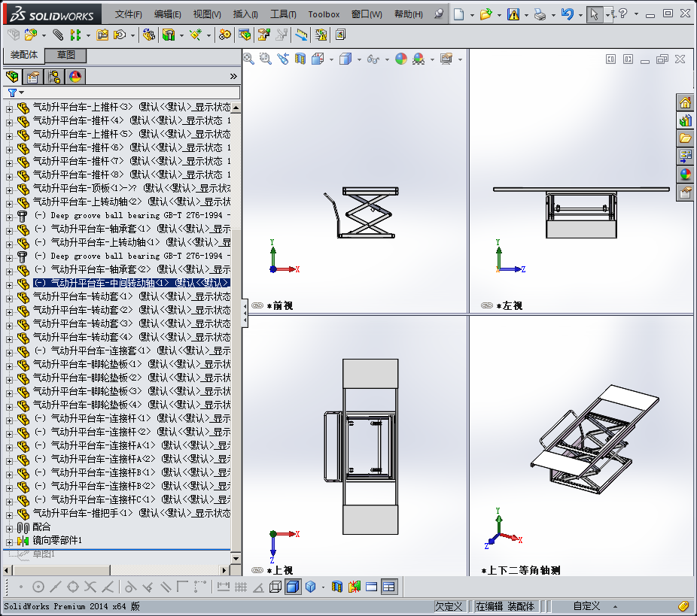
Task: Toggle the Select arrow cursor tool
Action: [x=595, y=14]
